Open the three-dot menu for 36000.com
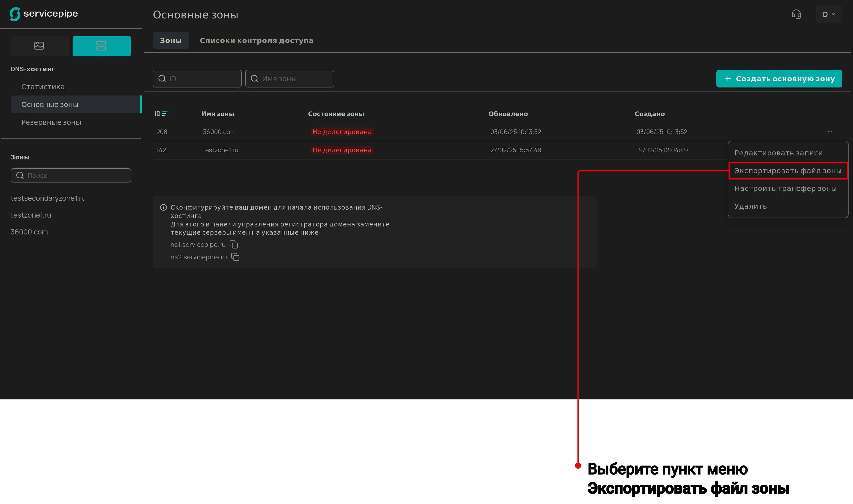The image size is (853, 504). 829,132
